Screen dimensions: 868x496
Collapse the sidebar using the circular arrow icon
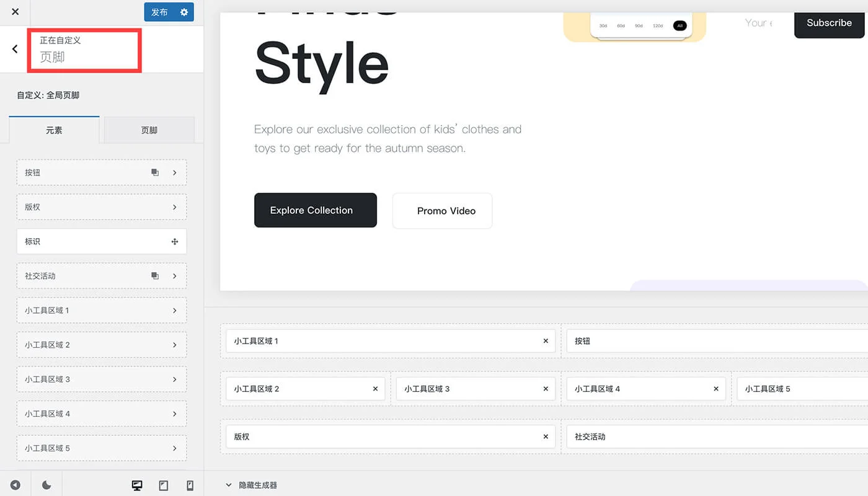15,484
